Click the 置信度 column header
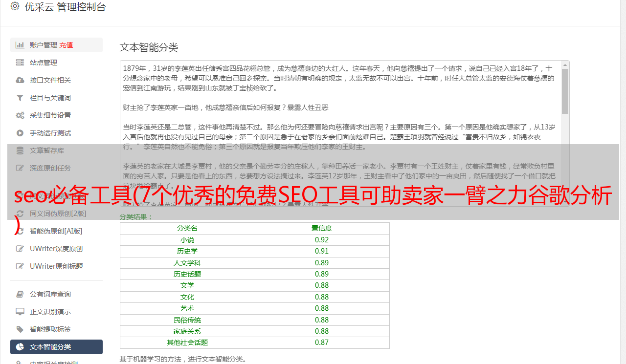 click(x=322, y=228)
